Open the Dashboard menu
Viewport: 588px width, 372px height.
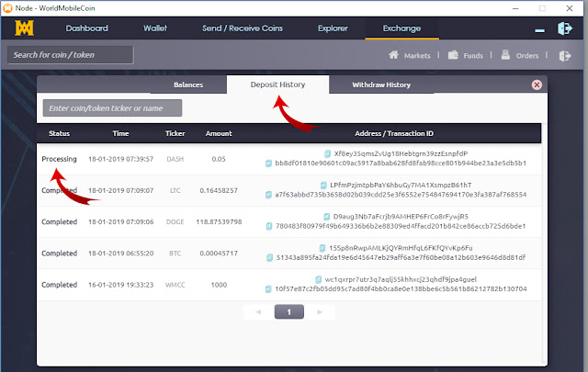(86, 28)
